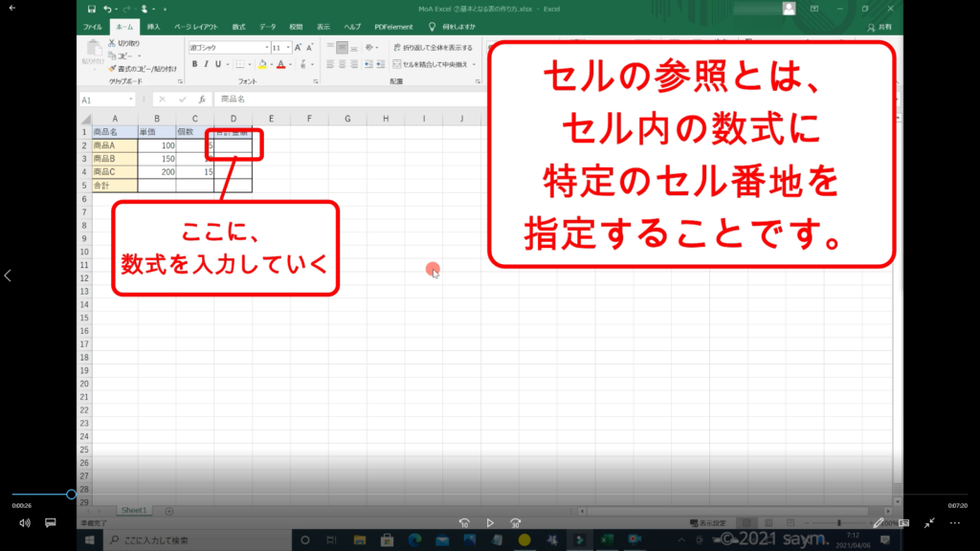Open the Insert (挿入) ribbon tab

[153, 27]
